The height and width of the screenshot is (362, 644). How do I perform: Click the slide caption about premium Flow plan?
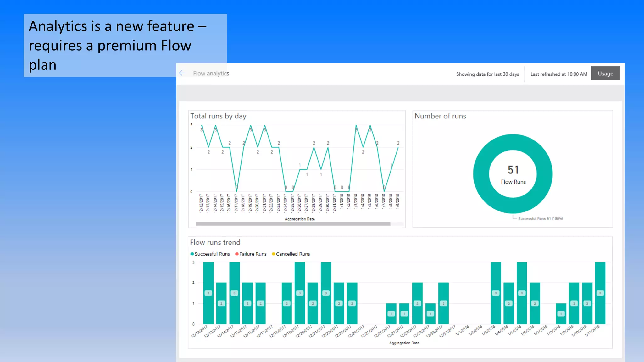[x=118, y=45]
